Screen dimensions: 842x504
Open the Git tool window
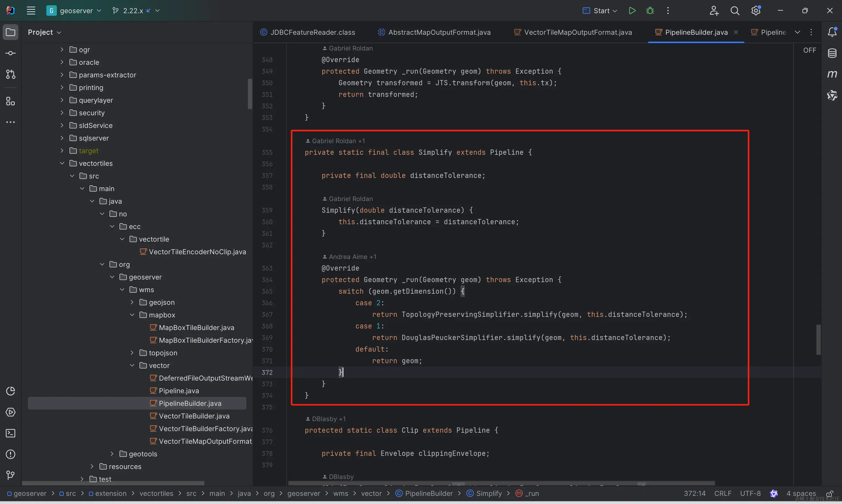coord(11,476)
